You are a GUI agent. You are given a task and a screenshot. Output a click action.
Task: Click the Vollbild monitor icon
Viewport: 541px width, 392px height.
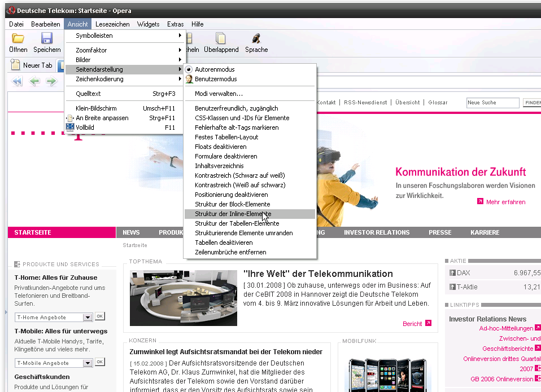pyautogui.click(x=70, y=127)
